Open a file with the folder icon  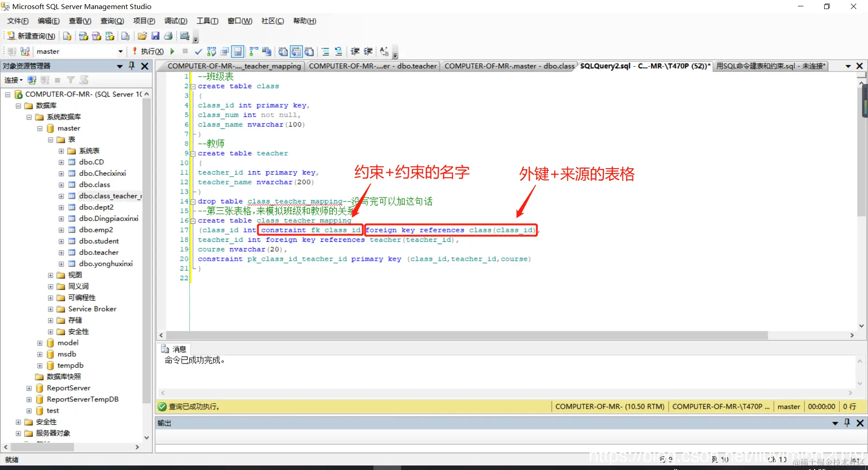point(142,36)
